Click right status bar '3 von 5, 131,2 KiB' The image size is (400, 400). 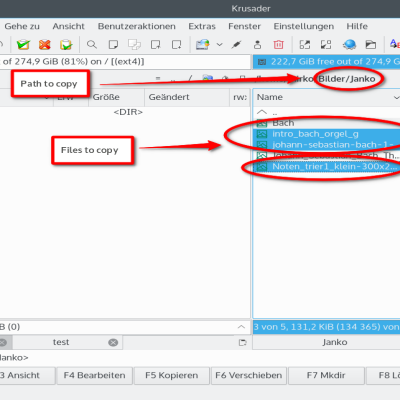(327, 327)
